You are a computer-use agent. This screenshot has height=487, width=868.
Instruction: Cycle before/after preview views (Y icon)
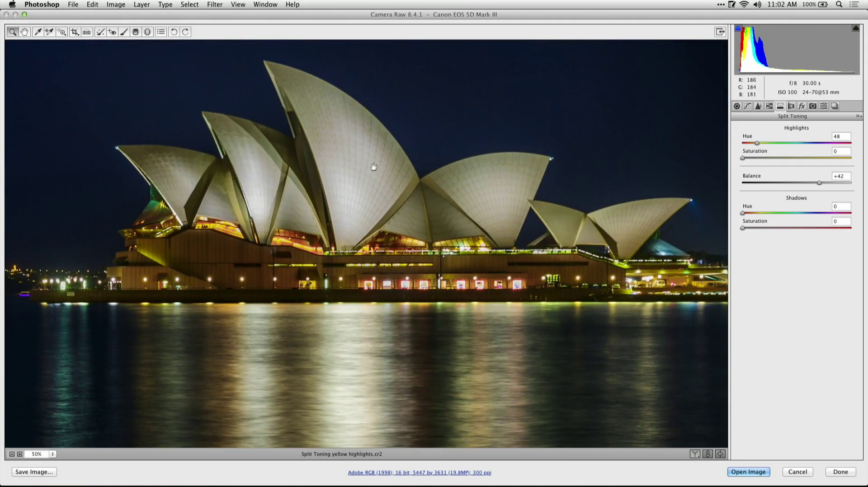point(695,454)
